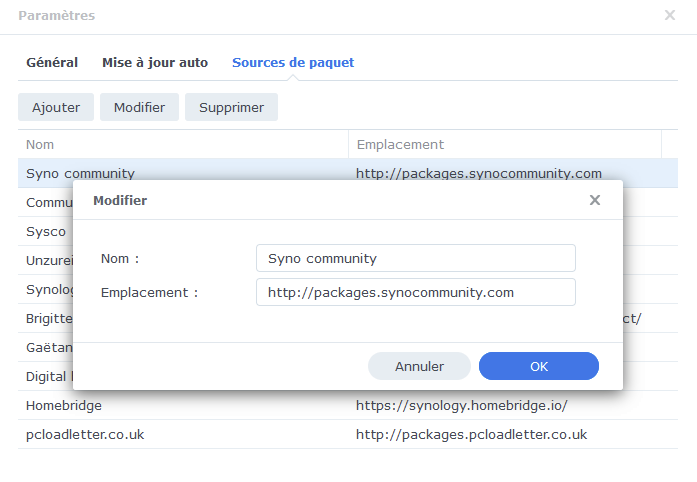Select the pcloadletter.co.uk row
Screen dimensions: 697x482
click(86, 434)
